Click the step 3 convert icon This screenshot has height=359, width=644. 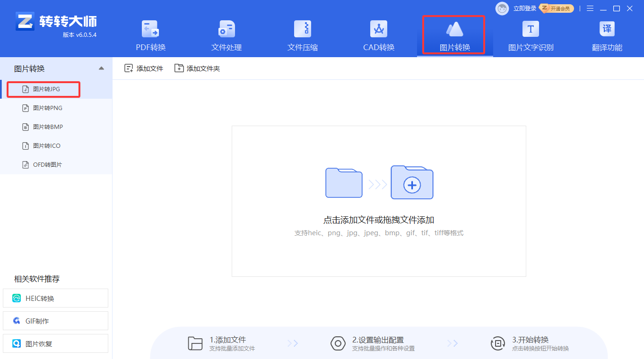point(497,343)
